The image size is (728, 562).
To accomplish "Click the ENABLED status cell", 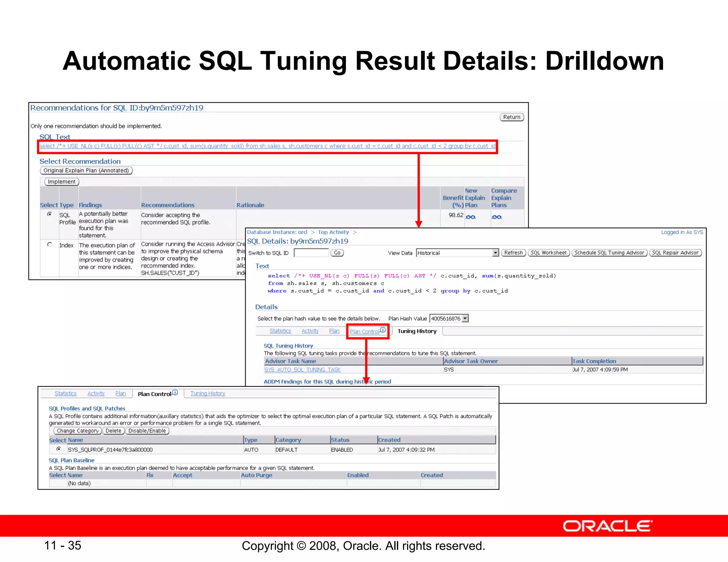I will click(342, 450).
